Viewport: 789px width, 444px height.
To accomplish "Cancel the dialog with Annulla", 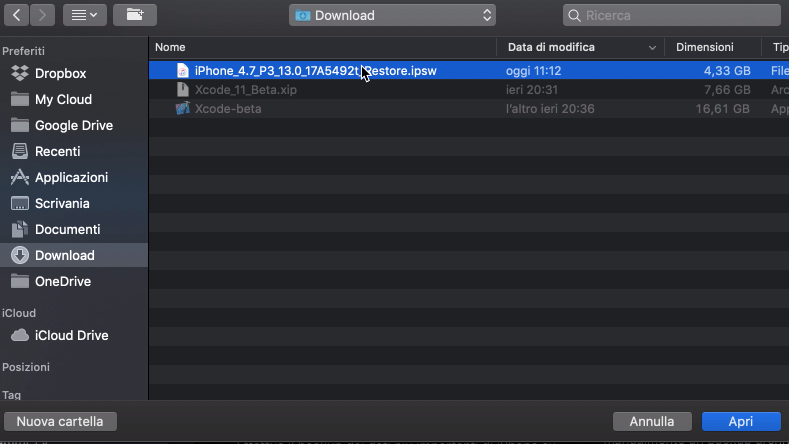I will 652,421.
